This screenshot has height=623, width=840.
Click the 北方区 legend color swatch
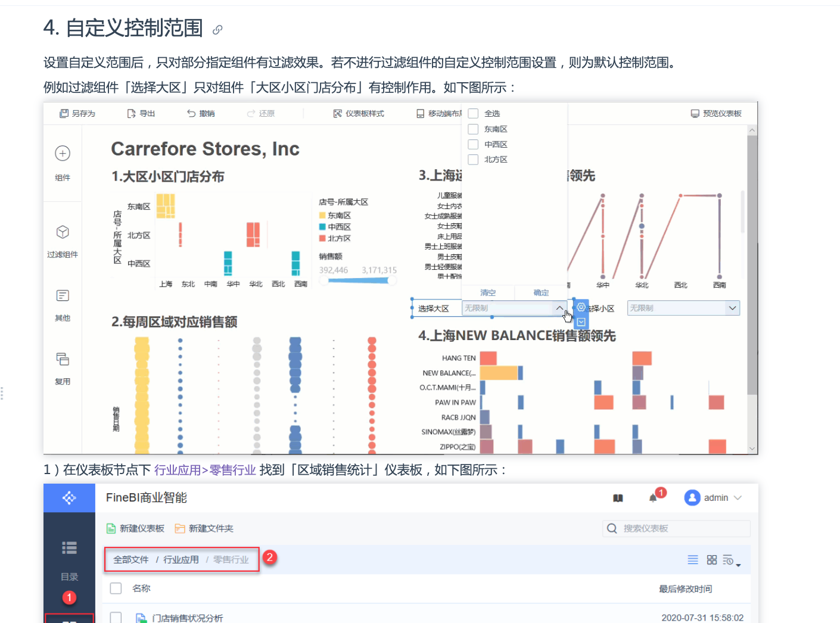[x=322, y=238]
